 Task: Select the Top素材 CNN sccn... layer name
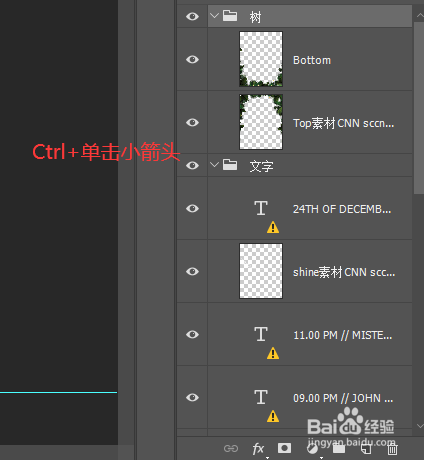click(343, 123)
